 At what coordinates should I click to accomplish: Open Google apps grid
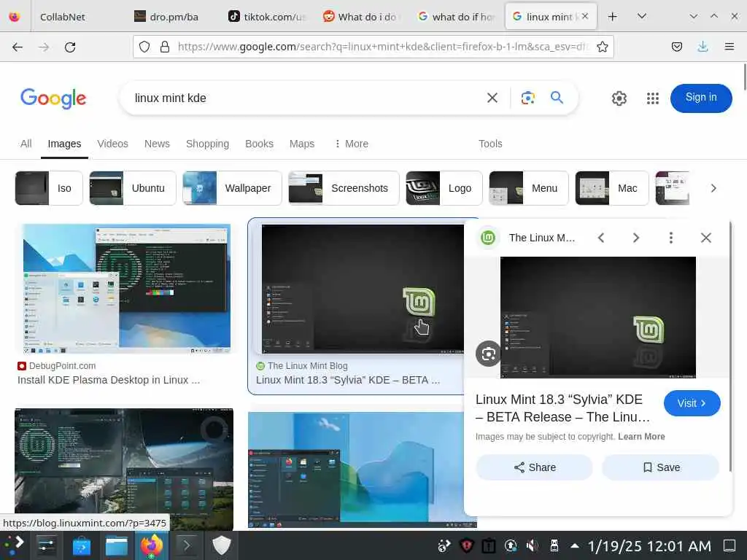(x=653, y=98)
